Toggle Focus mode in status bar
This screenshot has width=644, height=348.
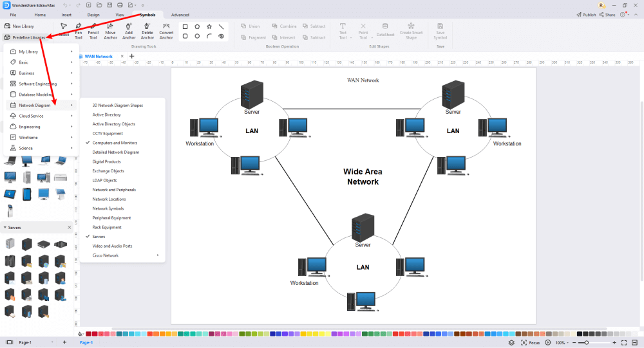[530, 342]
